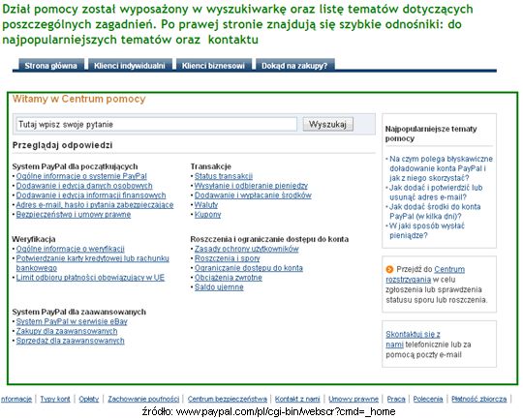Open Jak dodać i potwierdzić adres e-mail topic
Image resolution: width=523 pixels, height=420 pixels.
pyautogui.click(x=436, y=193)
